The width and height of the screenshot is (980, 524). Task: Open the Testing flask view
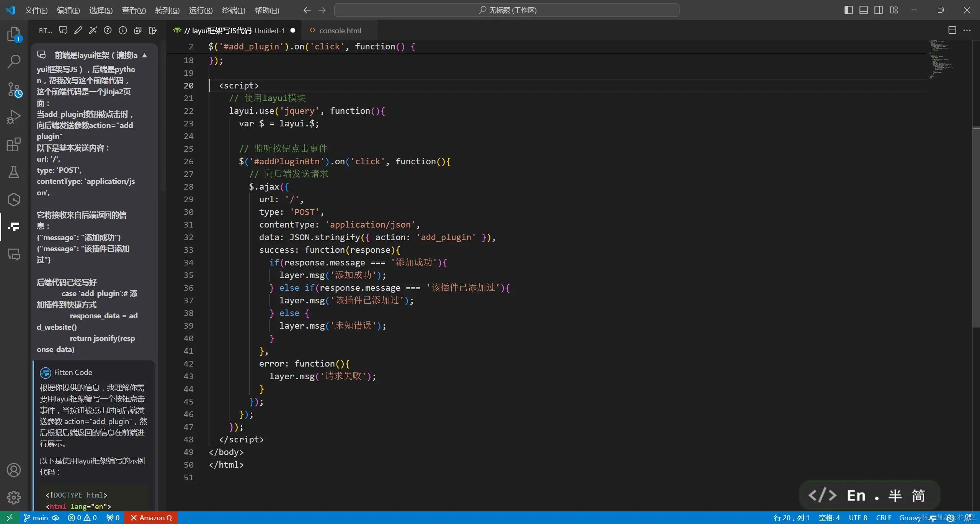14,172
